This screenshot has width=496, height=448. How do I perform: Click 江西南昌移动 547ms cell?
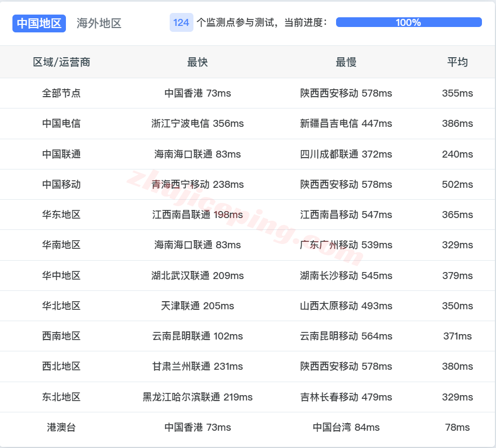(x=346, y=215)
